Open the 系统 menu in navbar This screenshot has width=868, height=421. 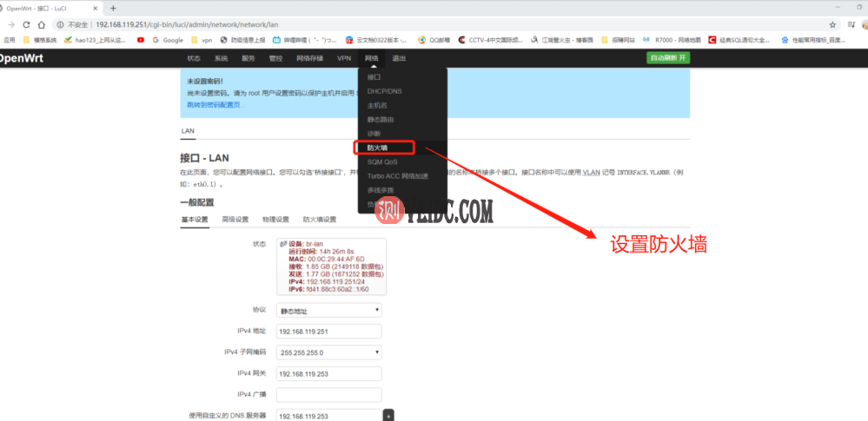tap(222, 58)
